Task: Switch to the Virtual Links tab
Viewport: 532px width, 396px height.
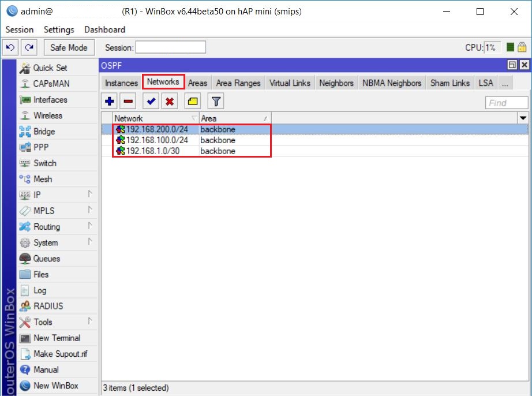Action: pyautogui.click(x=290, y=83)
